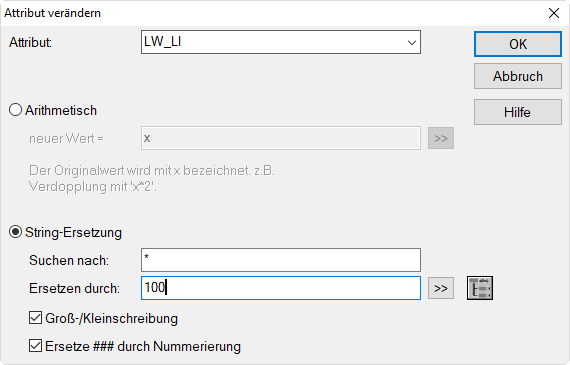This screenshot has width=570, height=365.
Task: Click the disabled neuer Wert field
Action: point(281,138)
